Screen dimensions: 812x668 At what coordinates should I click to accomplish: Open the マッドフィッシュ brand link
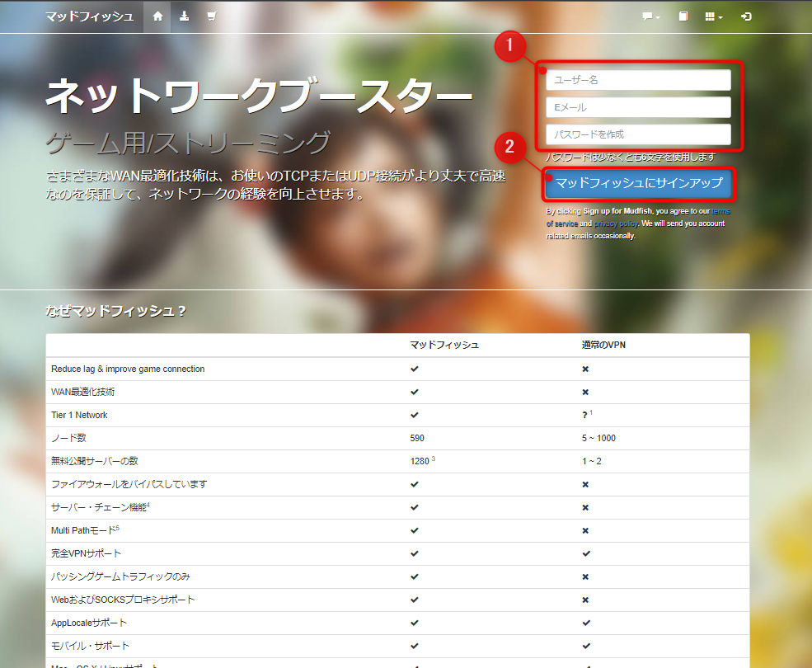[90, 16]
